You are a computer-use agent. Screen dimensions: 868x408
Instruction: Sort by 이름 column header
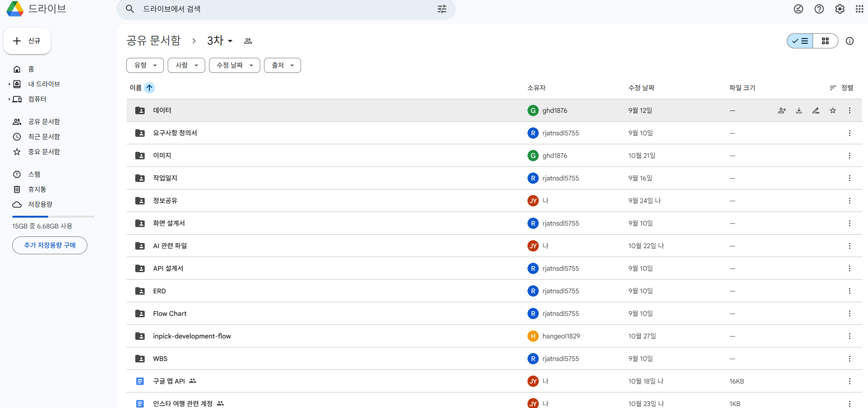click(x=136, y=88)
